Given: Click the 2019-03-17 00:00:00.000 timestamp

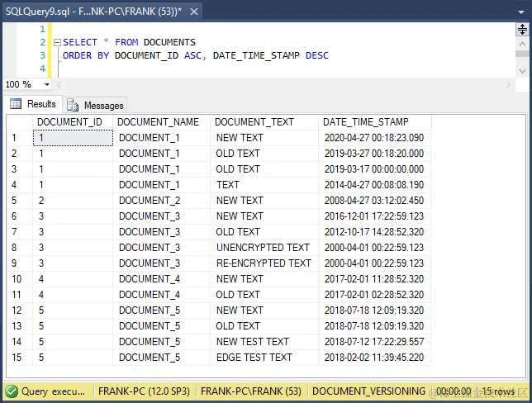Looking at the screenshot, I should click(x=374, y=169).
